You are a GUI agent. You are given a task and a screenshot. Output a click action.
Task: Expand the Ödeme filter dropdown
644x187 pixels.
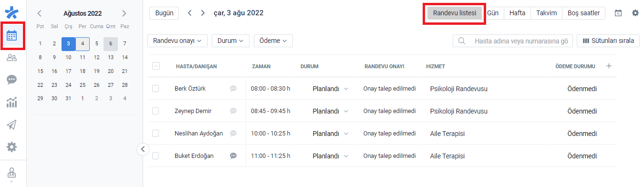pos(273,41)
